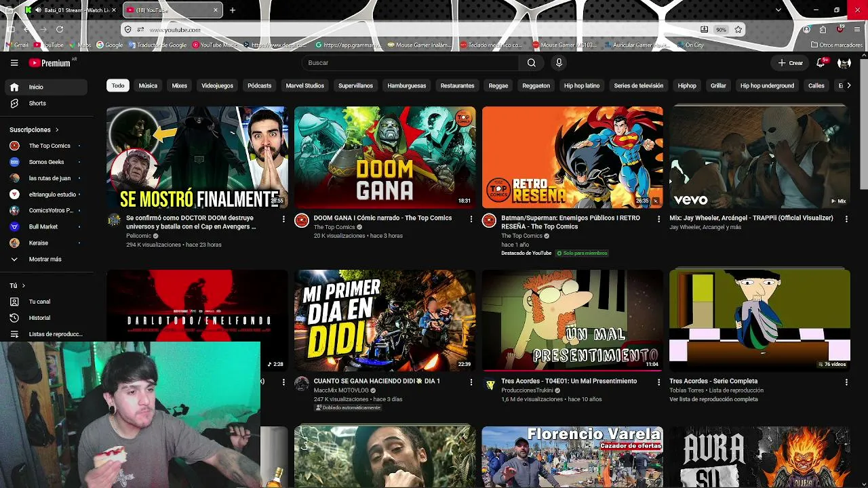Screen dimensions: 868x488
Task: Select the Todo filter chip
Action: [x=118, y=86]
